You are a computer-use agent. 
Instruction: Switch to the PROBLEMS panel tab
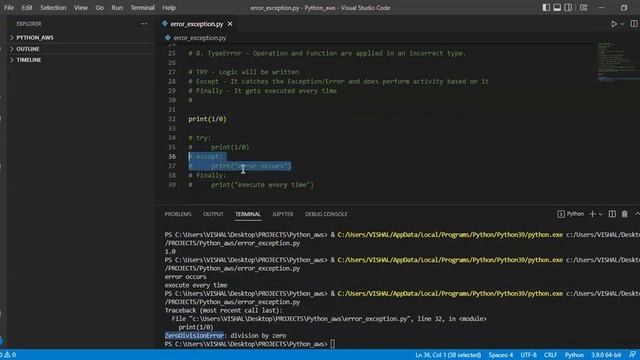(x=178, y=214)
